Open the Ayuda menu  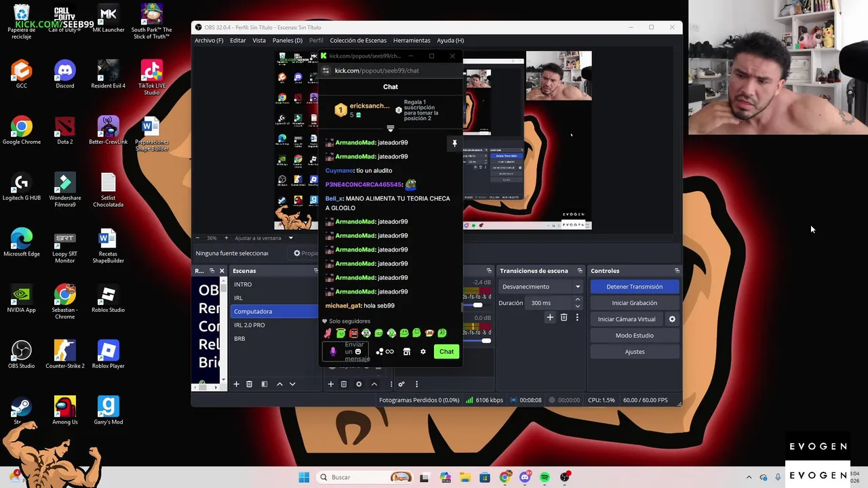tap(450, 41)
